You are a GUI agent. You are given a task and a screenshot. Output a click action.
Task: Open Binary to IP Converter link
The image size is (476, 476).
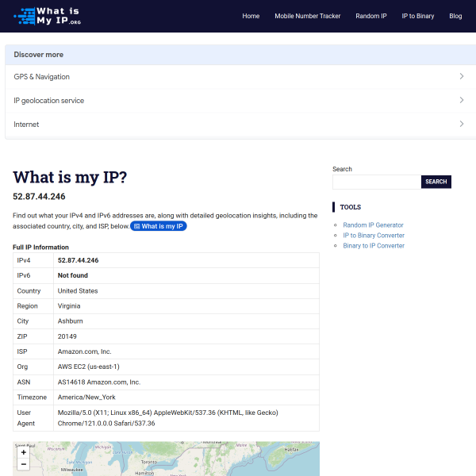(374, 246)
